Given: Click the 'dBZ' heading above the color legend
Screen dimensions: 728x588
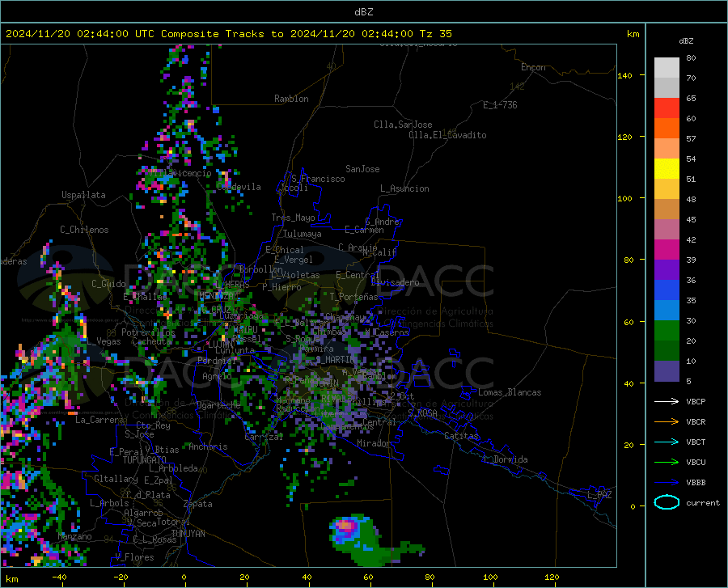Looking at the screenshot, I should 686,40.
